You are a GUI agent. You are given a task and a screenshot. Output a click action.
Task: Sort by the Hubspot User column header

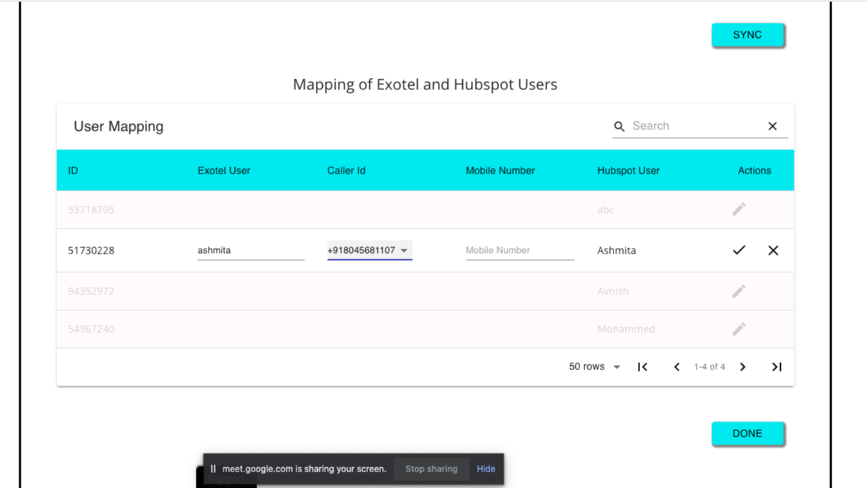coord(628,170)
